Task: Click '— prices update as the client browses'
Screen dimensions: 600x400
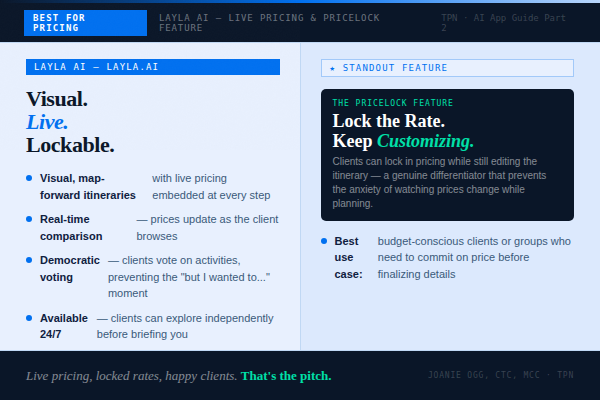Action: 207,228
